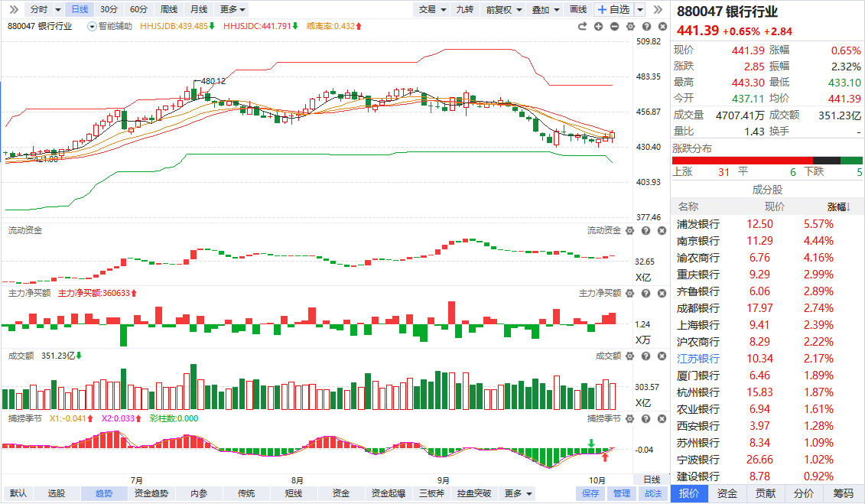Click the minus zoom-out icon in main chart header

pyautogui.click(x=614, y=26)
